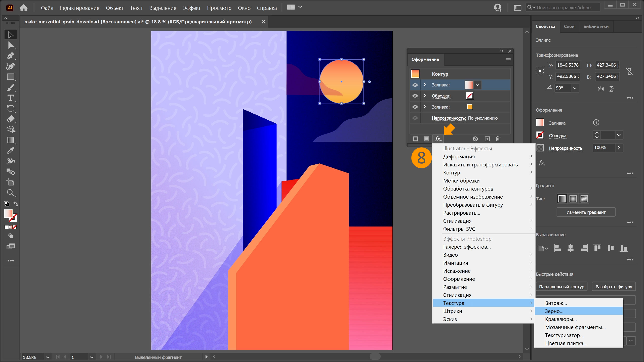The height and width of the screenshot is (362, 644).
Task: Click the Изменить градиент button
Action: 586,212
